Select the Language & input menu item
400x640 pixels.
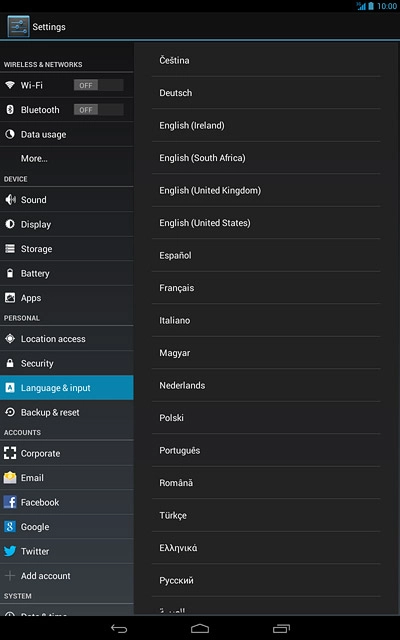67,388
